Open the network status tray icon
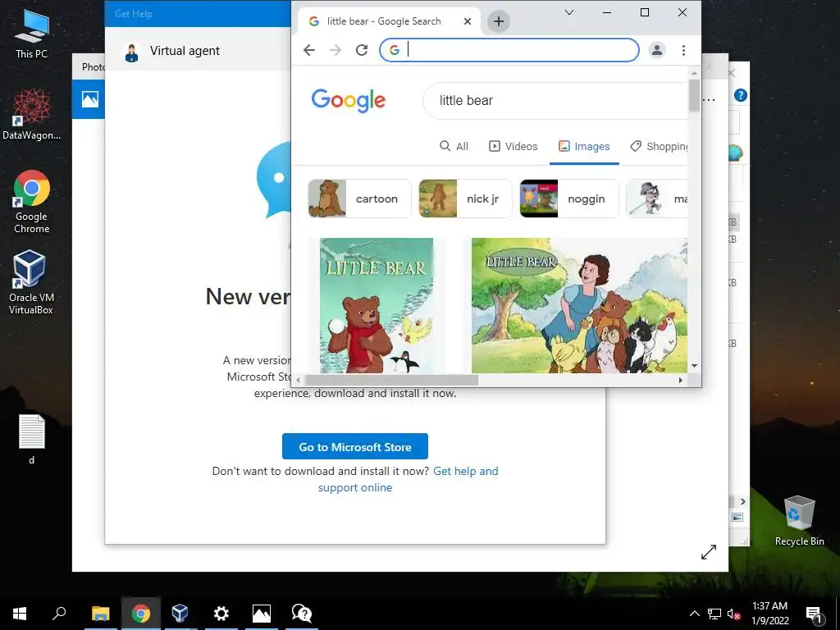Screen dimensions: 840x630 click(x=714, y=614)
